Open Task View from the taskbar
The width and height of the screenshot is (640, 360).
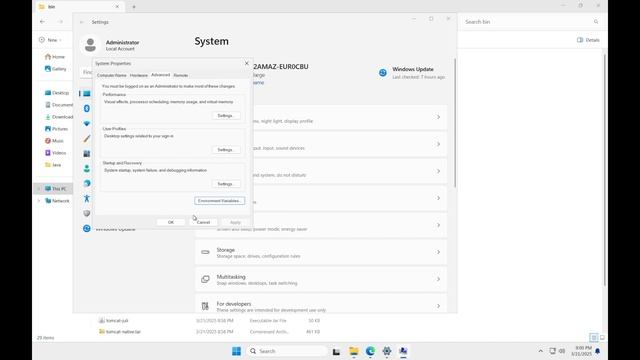[336, 351]
